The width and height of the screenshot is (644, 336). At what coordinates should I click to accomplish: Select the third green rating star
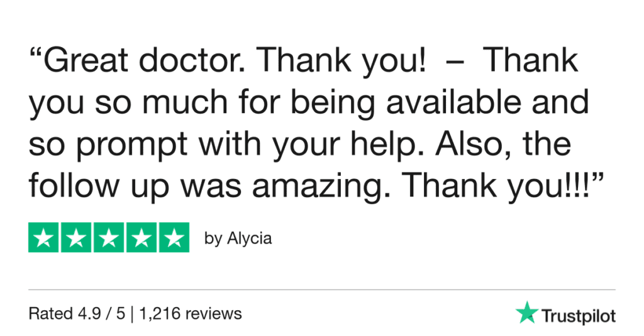[x=109, y=237]
